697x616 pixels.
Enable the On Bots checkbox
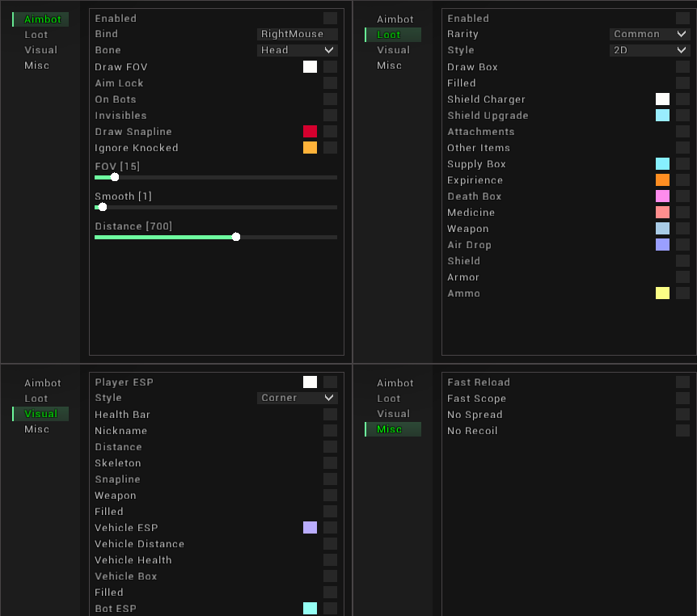pos(330,99)
